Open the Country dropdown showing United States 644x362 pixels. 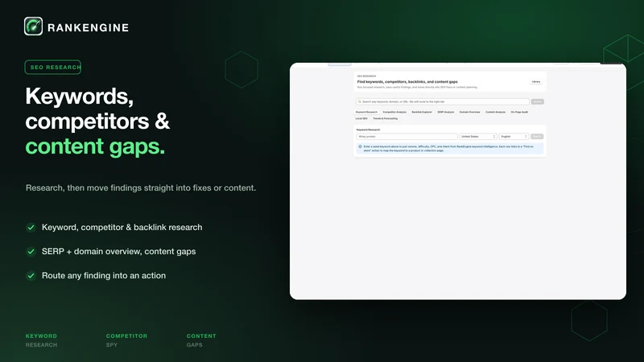[x=478, y=137]
